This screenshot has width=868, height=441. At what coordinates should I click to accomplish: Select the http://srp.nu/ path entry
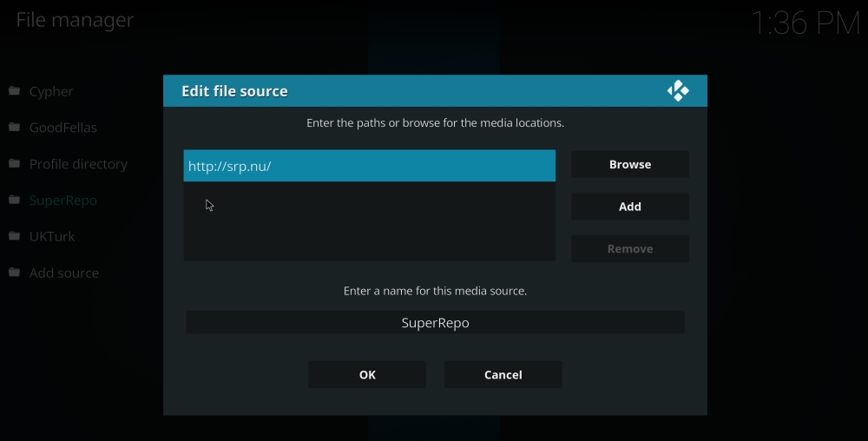click(x=369, y=166)
